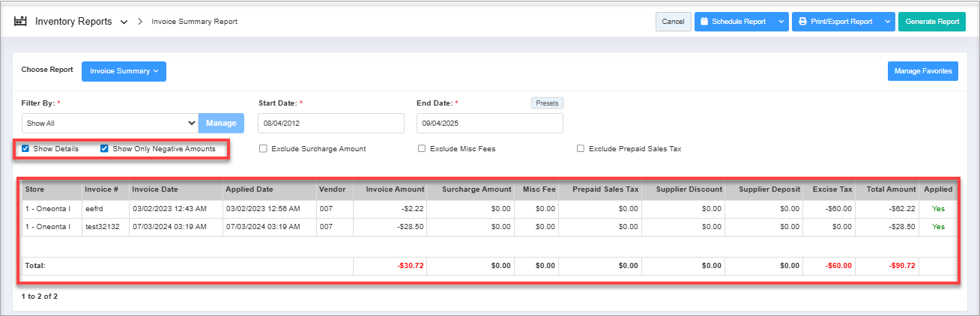Screen dimensions: 980x316
Task: Expand the Print/Export Report dropdown arrow
Action: [888, 22]
